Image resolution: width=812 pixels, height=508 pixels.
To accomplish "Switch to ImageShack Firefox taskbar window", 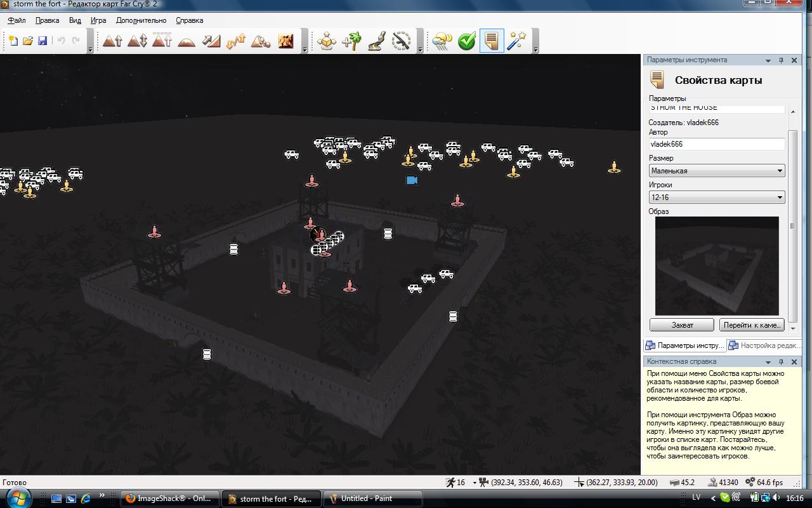I will point(170,498).
